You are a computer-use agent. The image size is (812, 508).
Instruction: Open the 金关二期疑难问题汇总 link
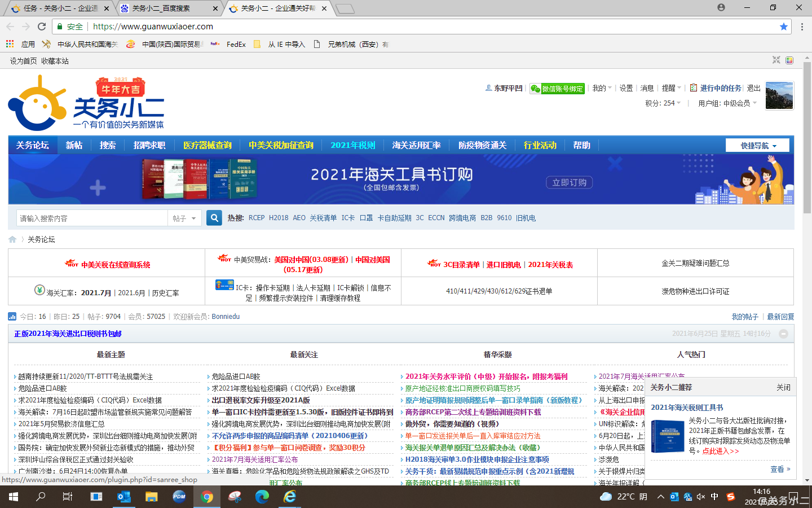point(695,263)
